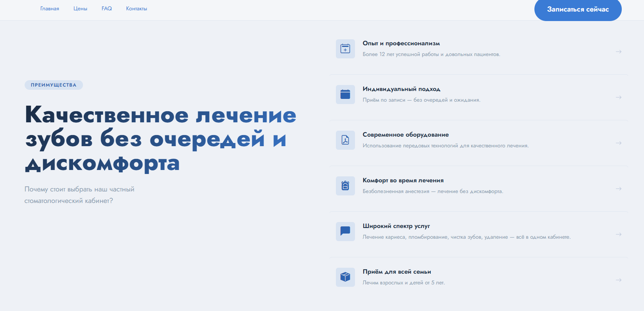Expand the Широкий спектр услуг row arrow
The width and height of the screenshot is (644, 311).
[x=618, y=234]
